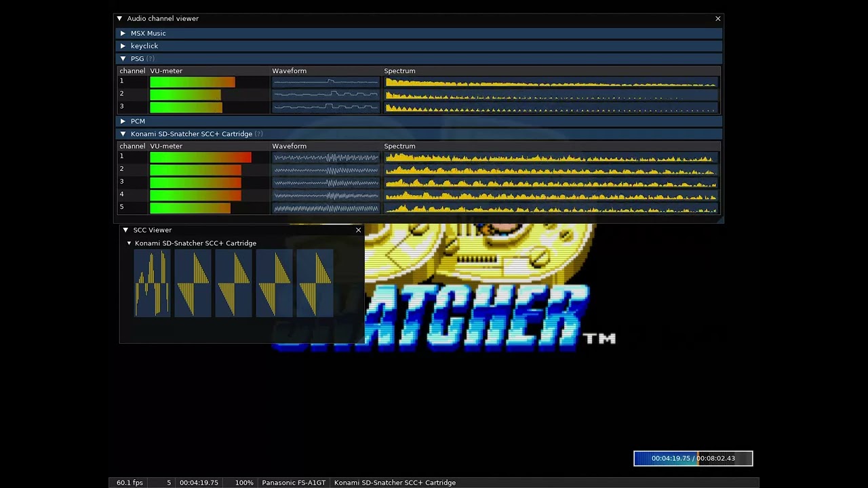Click PSG channel 3 VU-meter bar

(186, 108)
